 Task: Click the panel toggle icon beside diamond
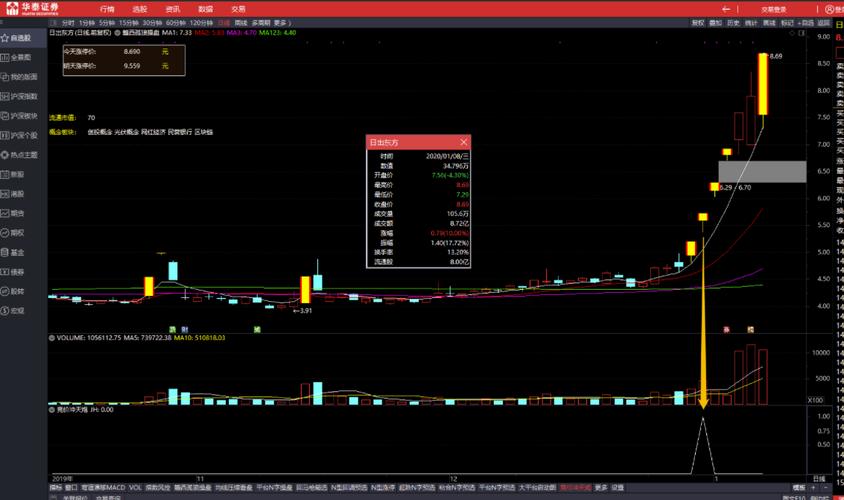(x=801, y=33)
